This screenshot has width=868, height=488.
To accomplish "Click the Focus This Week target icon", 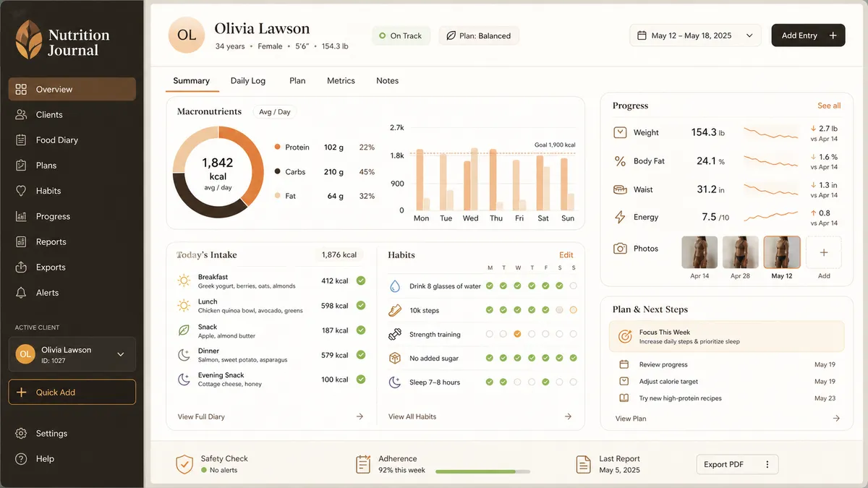I will pos(625,337).
